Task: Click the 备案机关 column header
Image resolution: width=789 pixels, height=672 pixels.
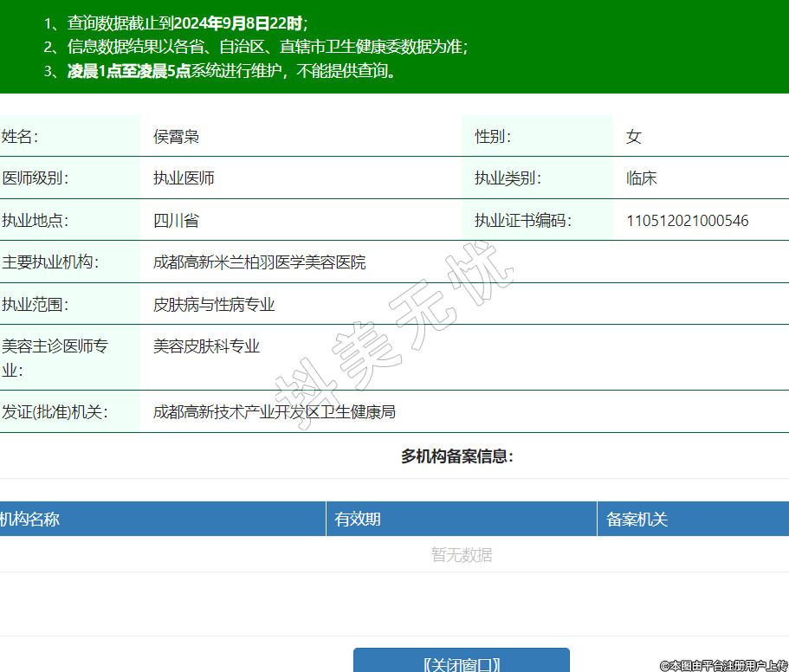Action: click(x=637, y=520)
